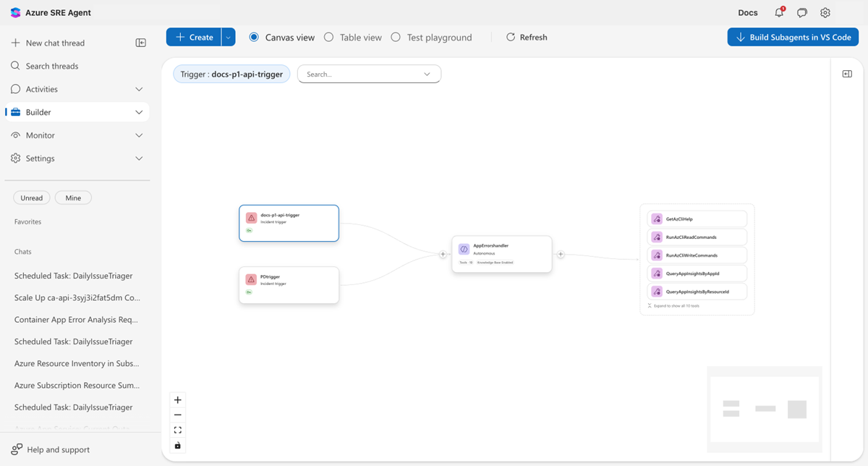
Task: Click the zoom out minus icon on canvas
Action: pyautogui.click(x=177, y=415)
